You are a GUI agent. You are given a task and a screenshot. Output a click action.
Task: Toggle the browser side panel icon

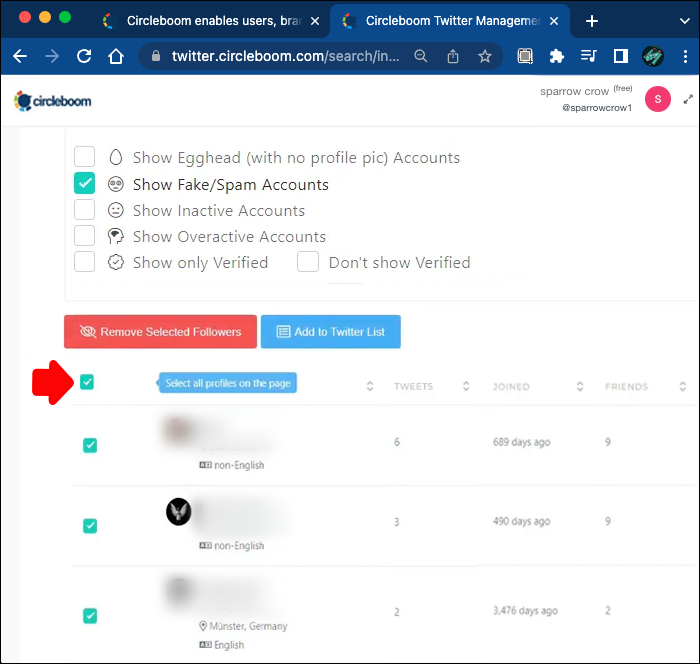621,56
